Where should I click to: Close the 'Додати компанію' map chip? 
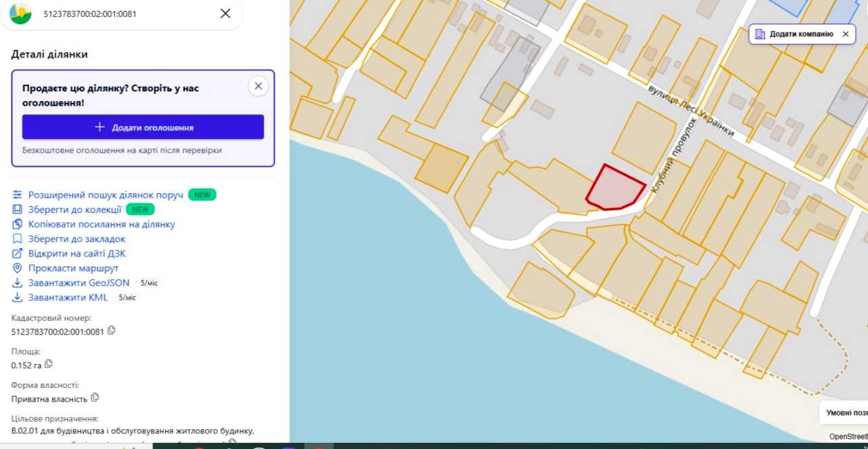[846, 34]
